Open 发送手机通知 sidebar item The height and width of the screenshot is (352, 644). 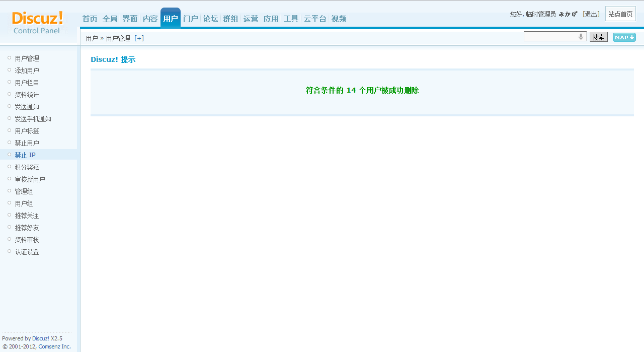(33, 119)
